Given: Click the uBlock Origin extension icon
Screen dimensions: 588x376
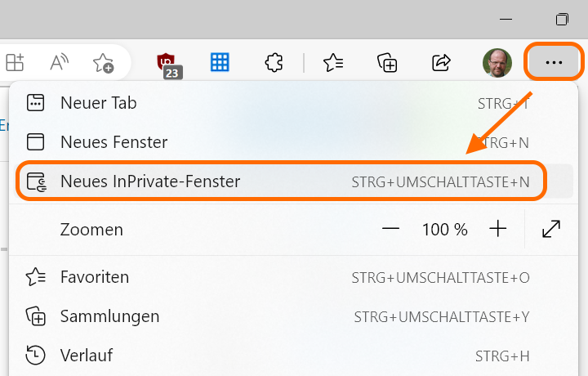Looking at the screenshot, I should click(x=167, y=63).
